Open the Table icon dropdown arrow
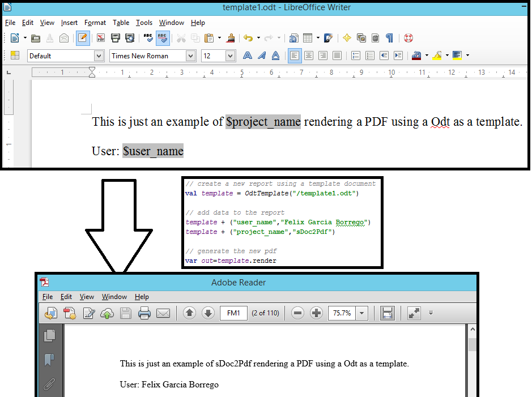The height and width of the screenshot is (397, 532). pos(318,38)
